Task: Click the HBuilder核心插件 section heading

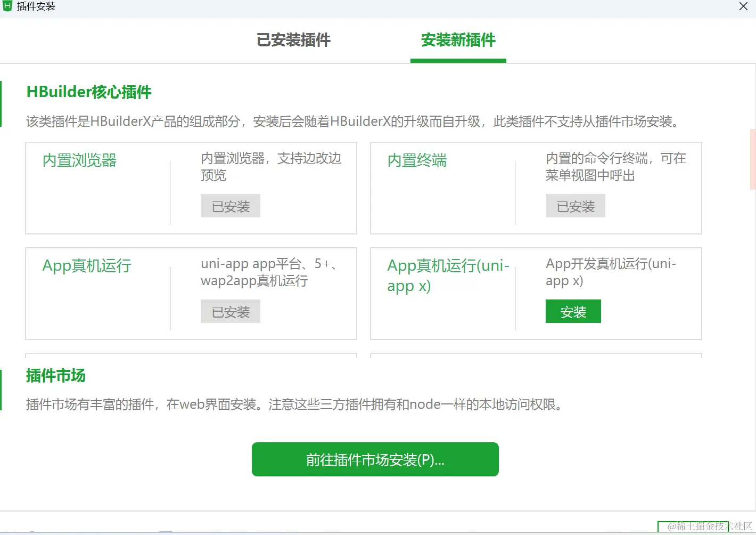Action: pos(89,92)
